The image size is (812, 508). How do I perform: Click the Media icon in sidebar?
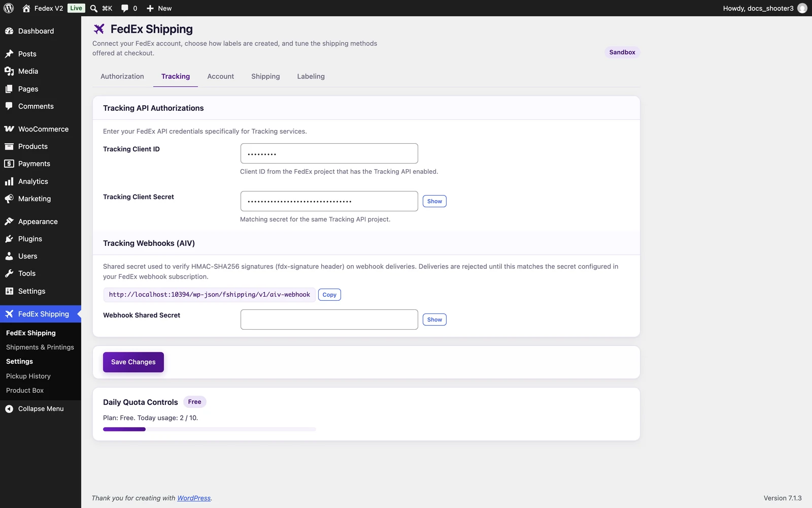(x=9, y=71)
